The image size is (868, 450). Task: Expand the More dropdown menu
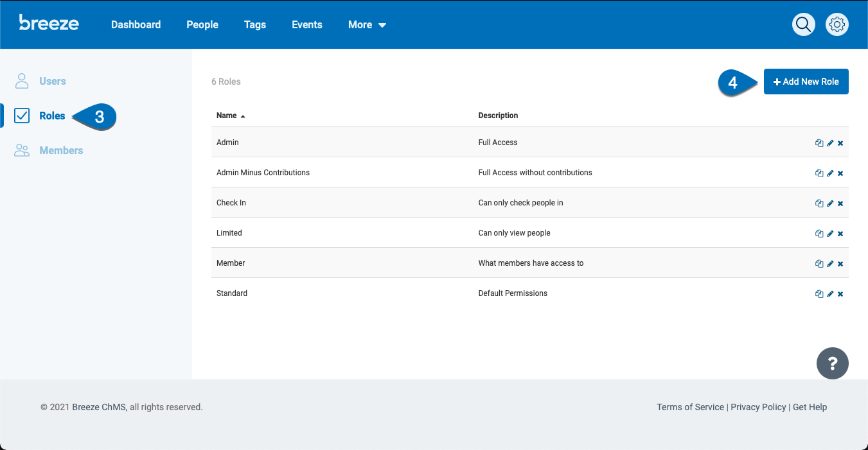tap(368, 24)
